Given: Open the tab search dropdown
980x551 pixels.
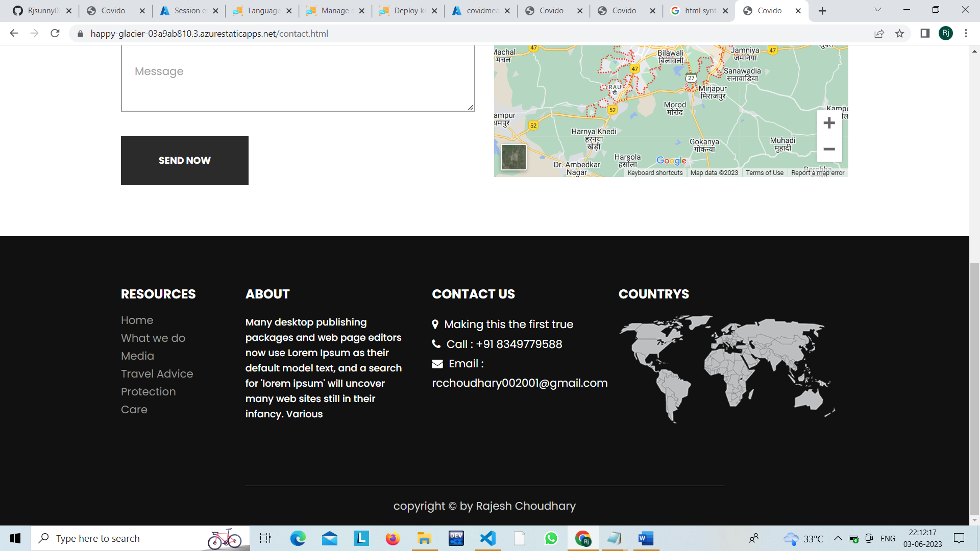Looking at the screenshot, I should (877, 10).
